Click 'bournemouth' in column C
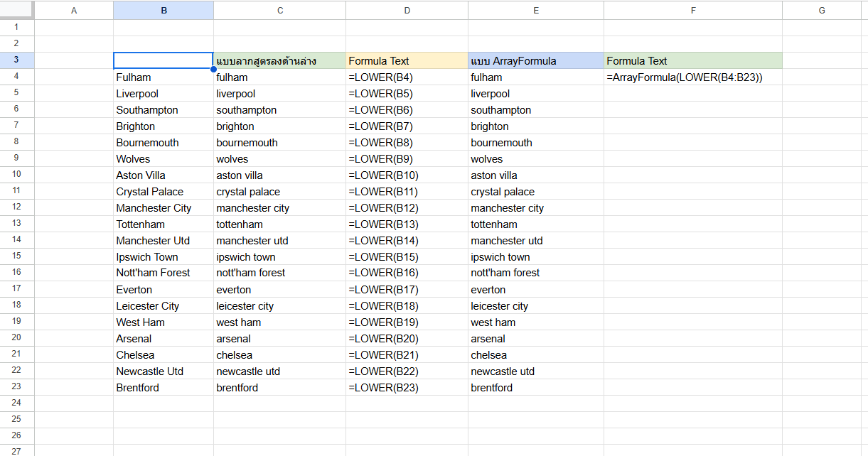The height and width of the screenshot is (456, 868). [x=280, y=142]
